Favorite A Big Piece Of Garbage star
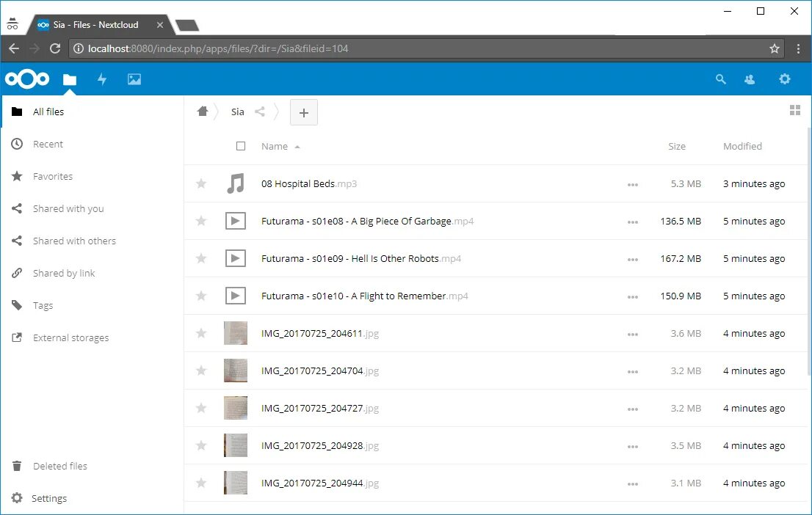 (201, 221)
